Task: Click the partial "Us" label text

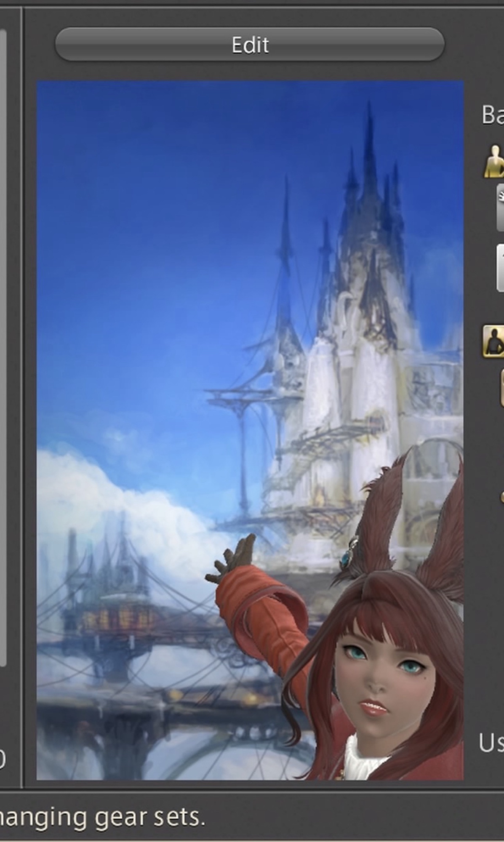Action: point(491,743)
